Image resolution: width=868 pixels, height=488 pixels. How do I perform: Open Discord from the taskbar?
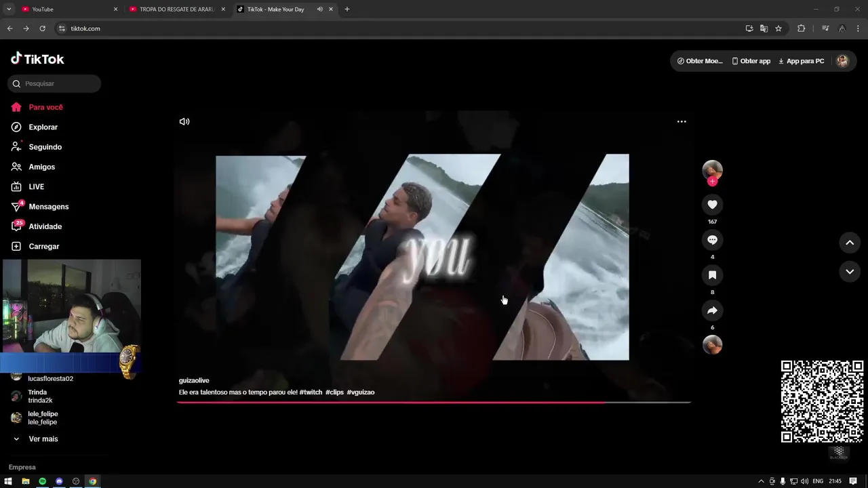point(59,481)
